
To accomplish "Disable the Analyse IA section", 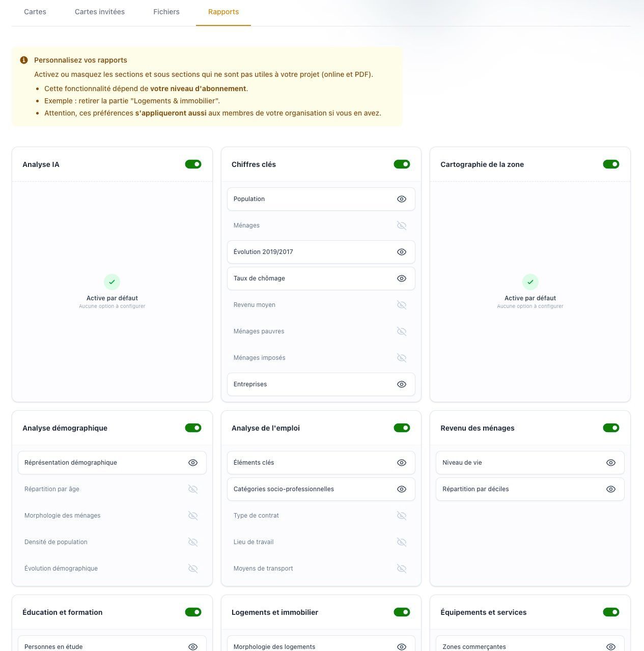I will click(193, 164).
